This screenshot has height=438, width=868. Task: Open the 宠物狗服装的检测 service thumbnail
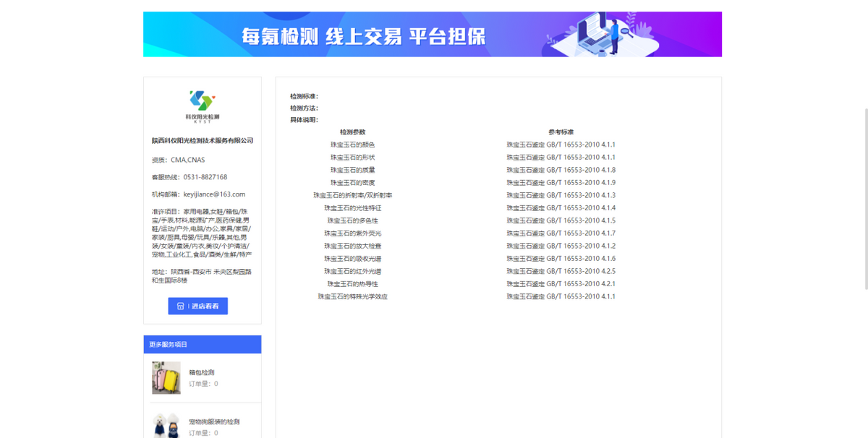point(166,426)
